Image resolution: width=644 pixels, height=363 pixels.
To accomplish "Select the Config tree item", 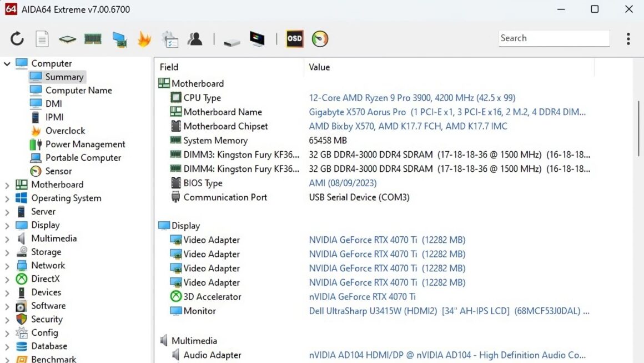I will tap(44, 333).
